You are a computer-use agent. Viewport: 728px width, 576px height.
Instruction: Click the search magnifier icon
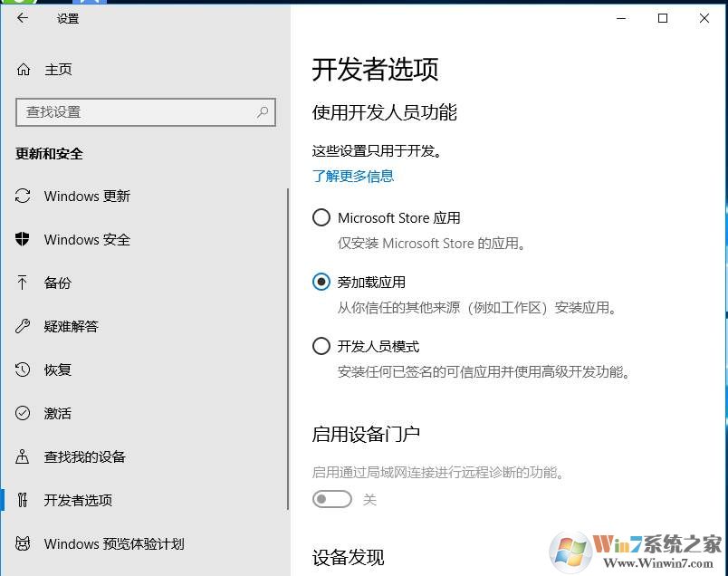click(x=263, y=112)
